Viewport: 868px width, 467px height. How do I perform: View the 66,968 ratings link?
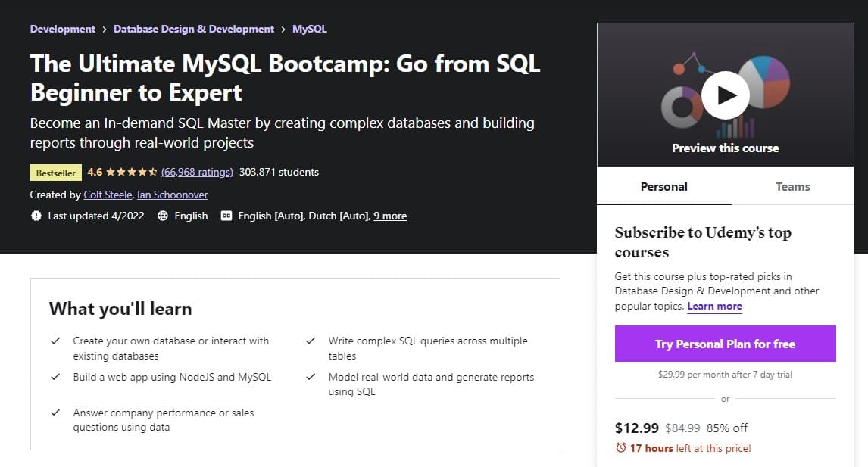(197, 172)
